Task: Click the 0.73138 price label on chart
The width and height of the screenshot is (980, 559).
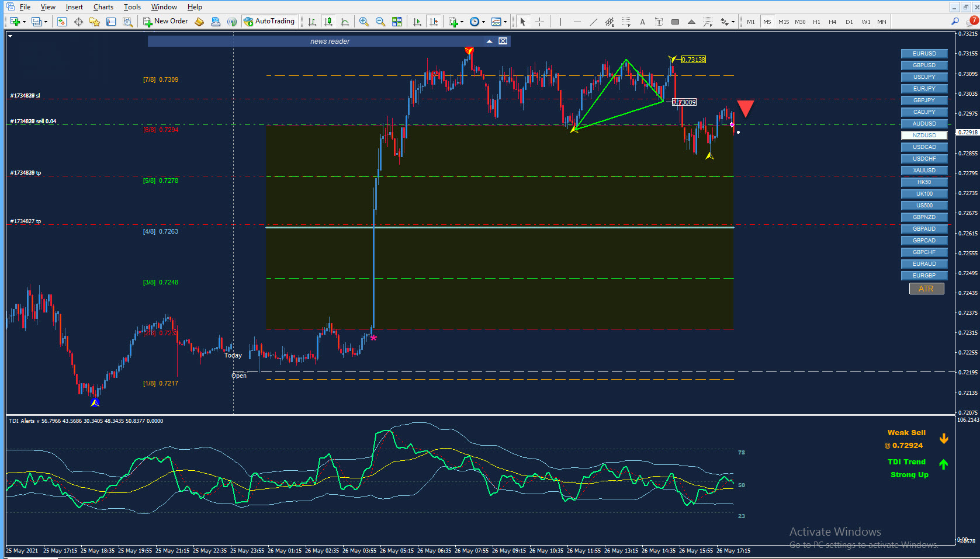Action: pyautogui.click(x=694, y=60)
